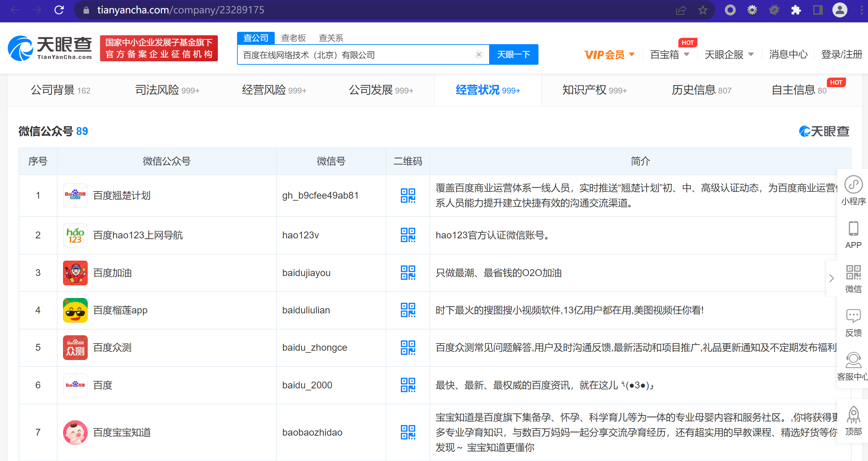Click the 微信公众号 column header

pyautogui.click(x=167, y=161)
